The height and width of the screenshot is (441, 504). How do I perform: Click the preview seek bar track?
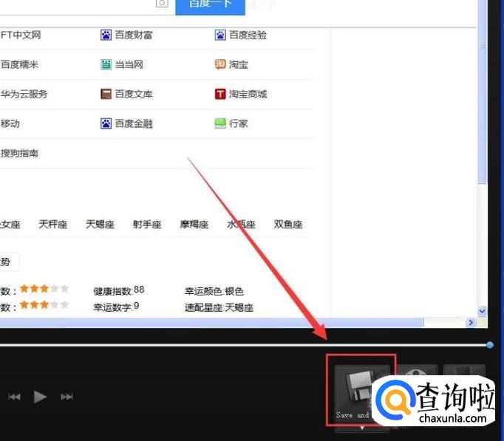click(x=243, y=345)
